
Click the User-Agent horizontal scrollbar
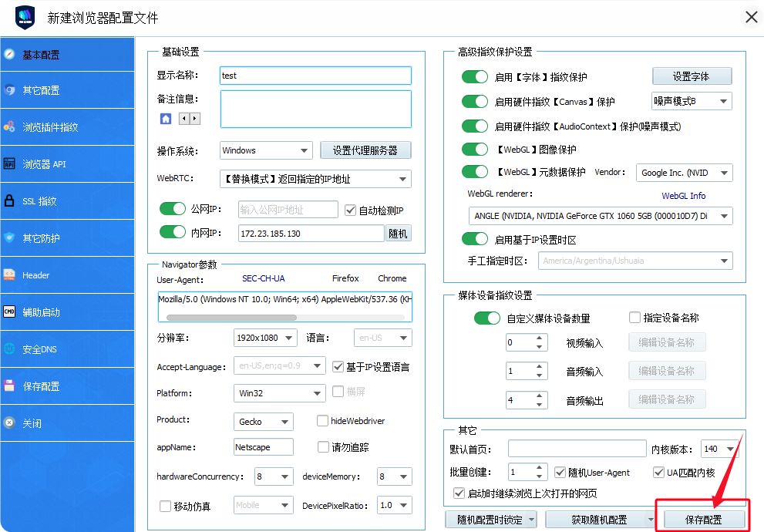click(231, 318)
